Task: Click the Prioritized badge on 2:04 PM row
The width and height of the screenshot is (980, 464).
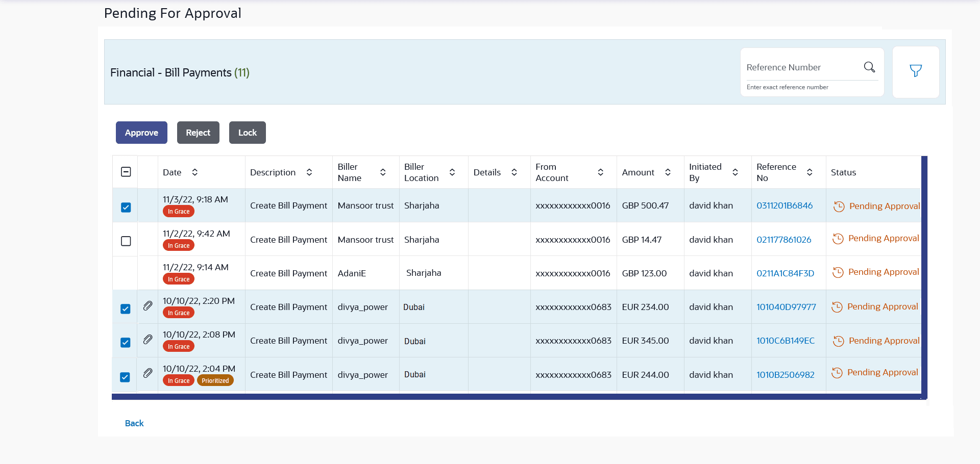Action: [x=215, y=381]
